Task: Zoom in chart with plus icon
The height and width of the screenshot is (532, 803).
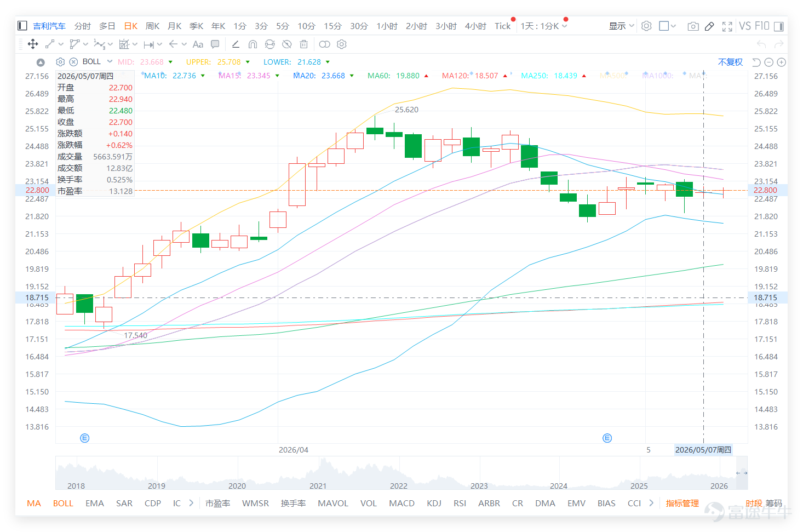Action: coord(782,62)
